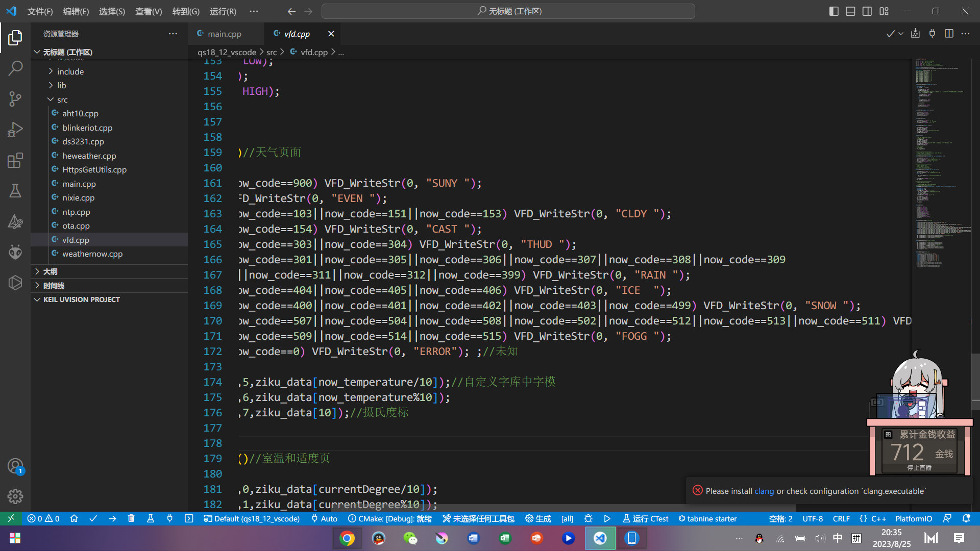Click CRLF line ending in status bar

841,518
